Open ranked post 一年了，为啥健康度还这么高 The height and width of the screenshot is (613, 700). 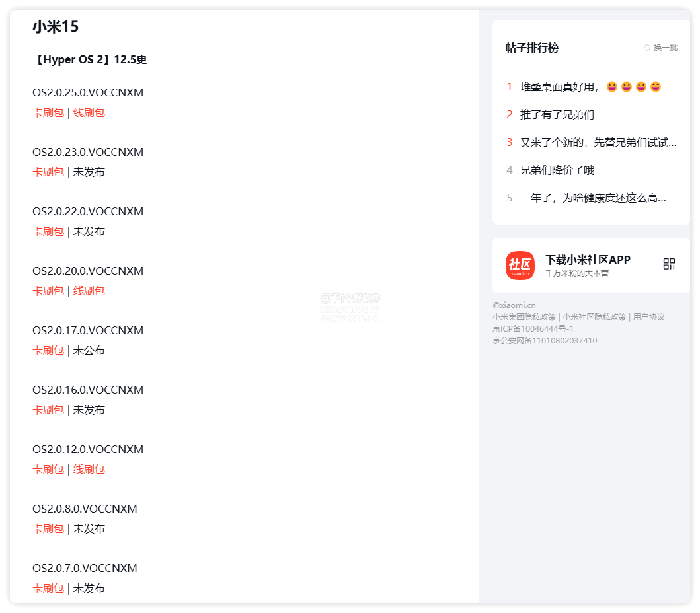pyautogui.click(x=593, y=198)
